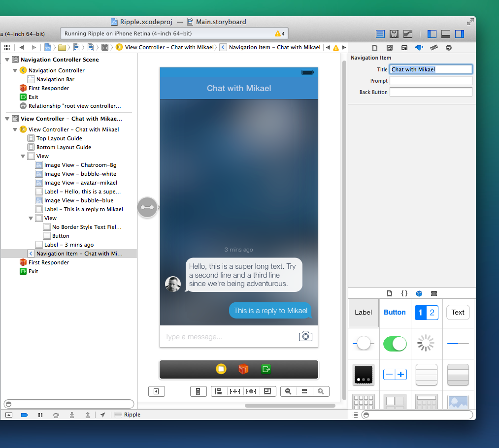
Task: Open the Size inspector ruler tab
Action: (434, 48)
